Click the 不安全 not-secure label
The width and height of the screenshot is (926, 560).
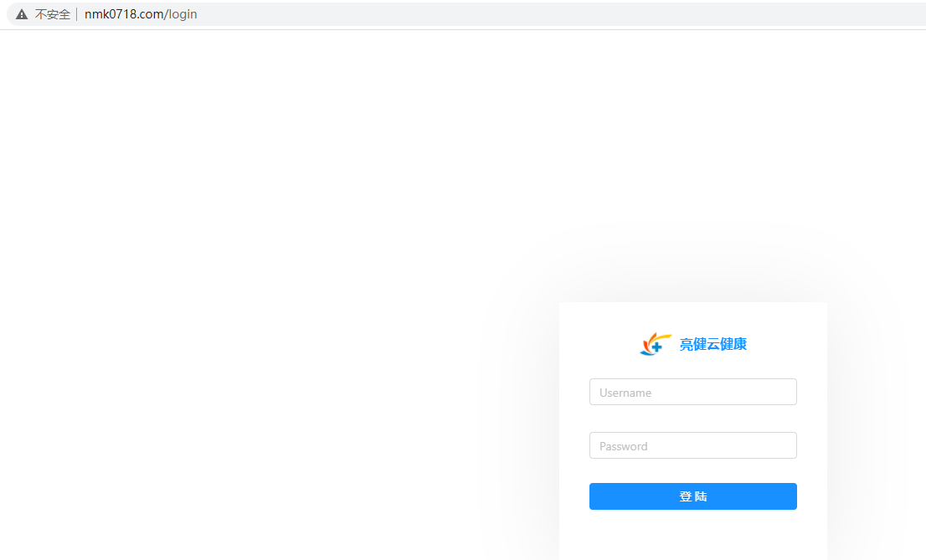[52, 14]
